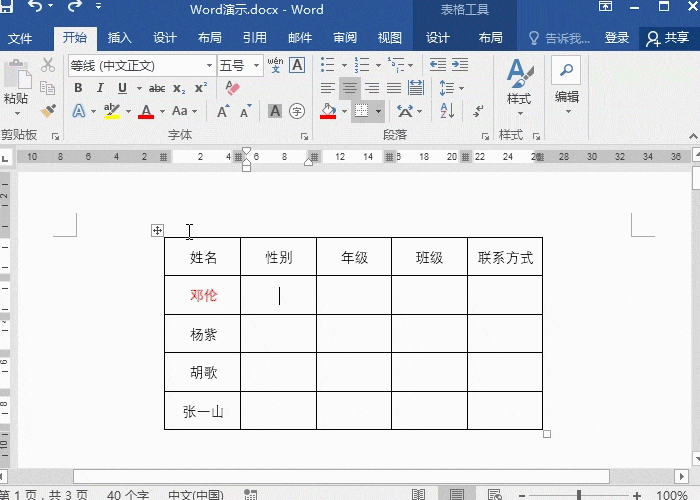
Task: Toggle Bold formatting
Action: click(78, 88)
